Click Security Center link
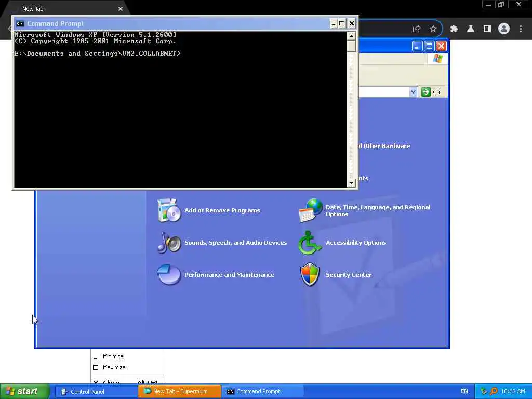The width and height of the screenshot is (532, 399). pyautogui.click(x=349, y=275)
